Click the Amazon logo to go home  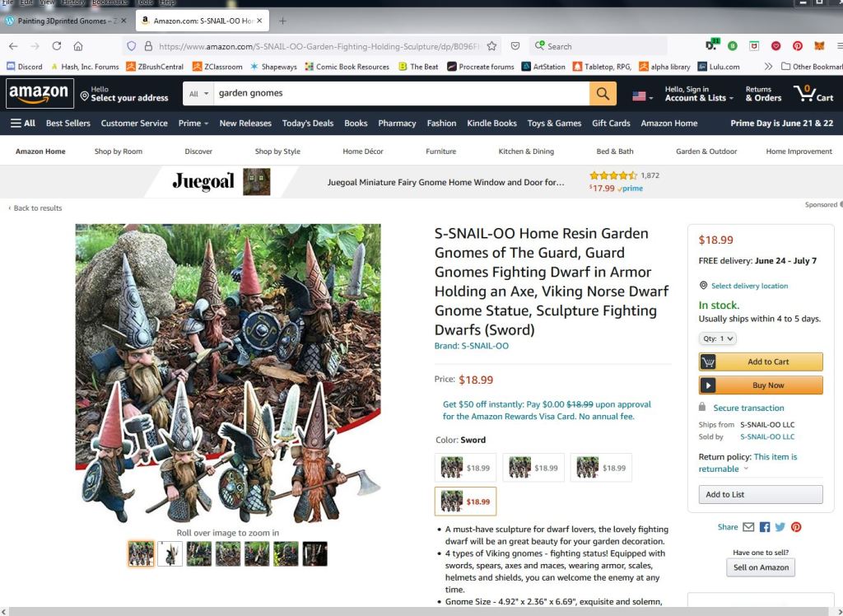click(40, 93)
